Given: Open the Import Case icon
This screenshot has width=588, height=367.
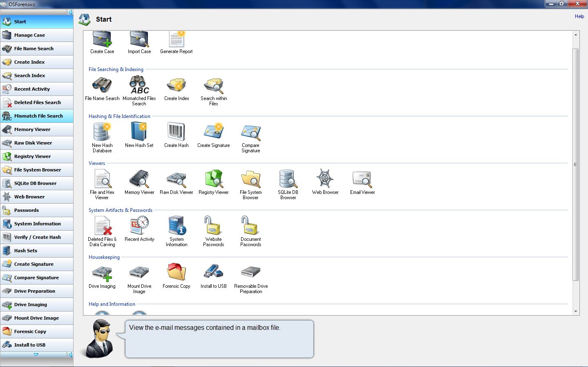Looking at the screenshot, I should point(139,40).
